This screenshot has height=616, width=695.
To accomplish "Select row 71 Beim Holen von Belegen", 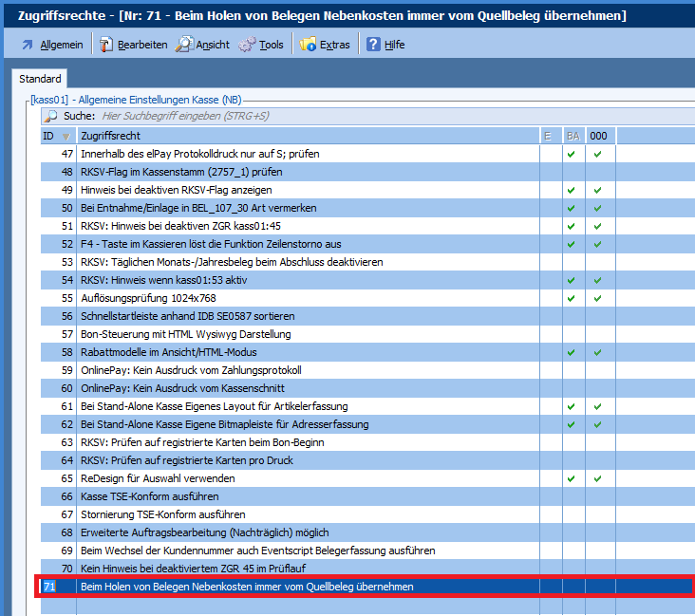I will tap(247, 587).
